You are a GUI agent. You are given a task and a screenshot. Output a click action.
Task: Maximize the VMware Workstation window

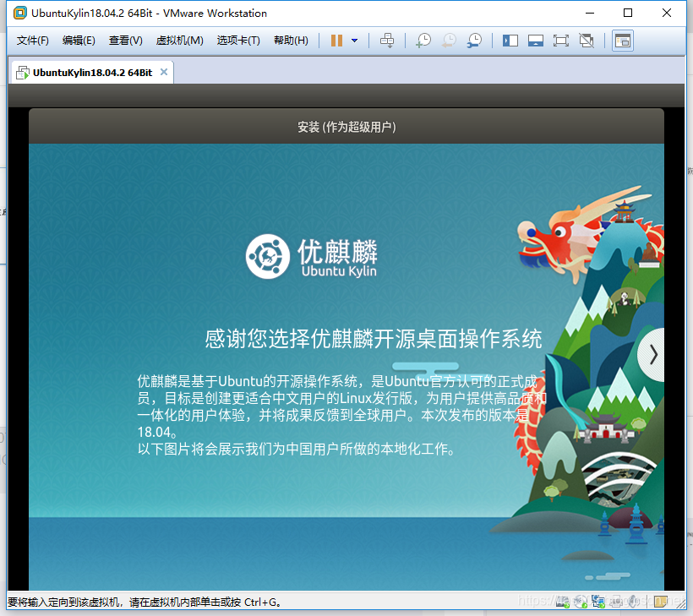coord(628,13)
